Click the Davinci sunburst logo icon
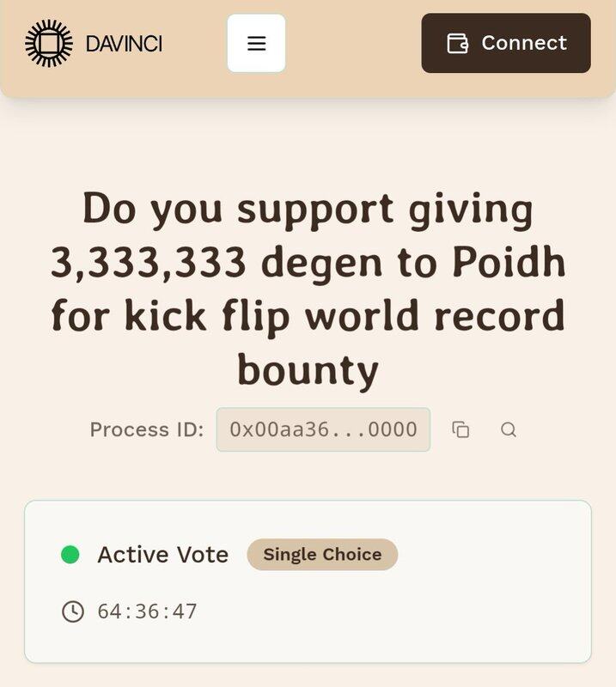616x687 pixels. coord(49,44)
